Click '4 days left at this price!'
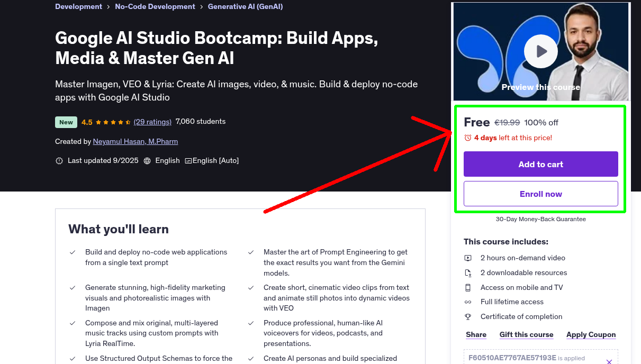641x364 pixels. [513, 138]
